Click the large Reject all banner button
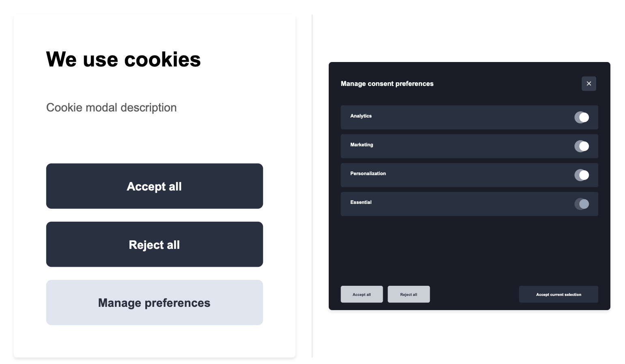This screenshot has height=364, width=625. (154, 244)
